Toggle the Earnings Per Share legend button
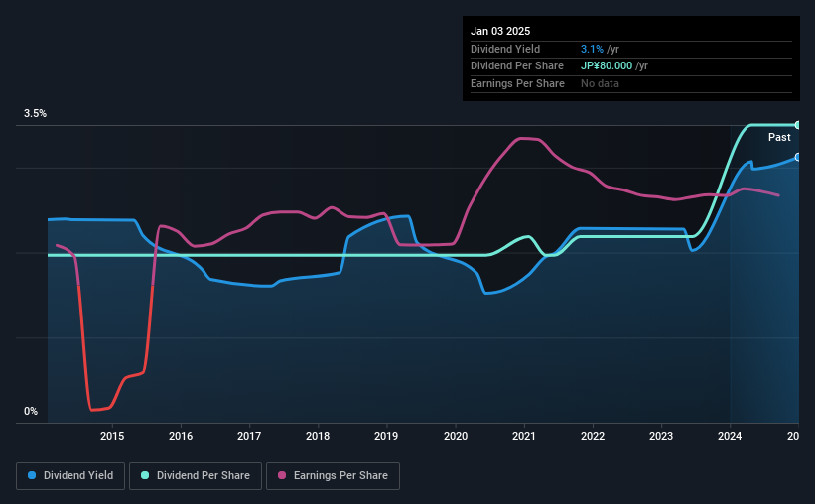The width and height of the screenshot is (815, 504). pos(333,476)
